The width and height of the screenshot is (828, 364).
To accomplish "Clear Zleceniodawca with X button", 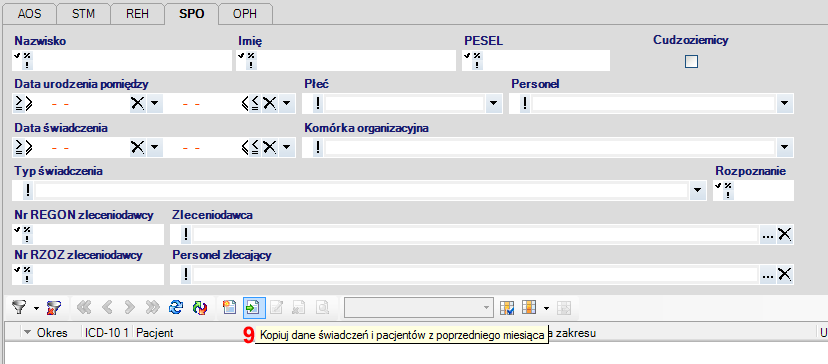I will point(785,234).
